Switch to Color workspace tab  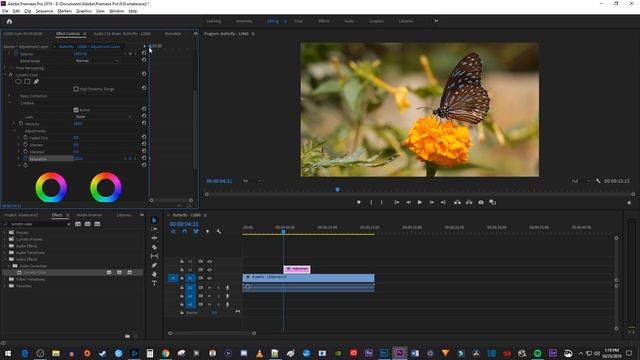pos(298,21)
